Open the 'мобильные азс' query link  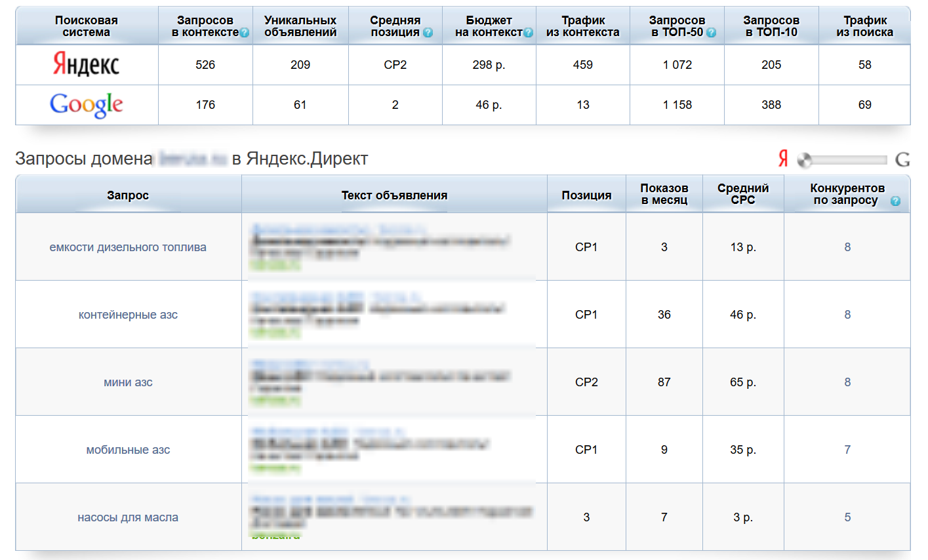coord(128,450)
